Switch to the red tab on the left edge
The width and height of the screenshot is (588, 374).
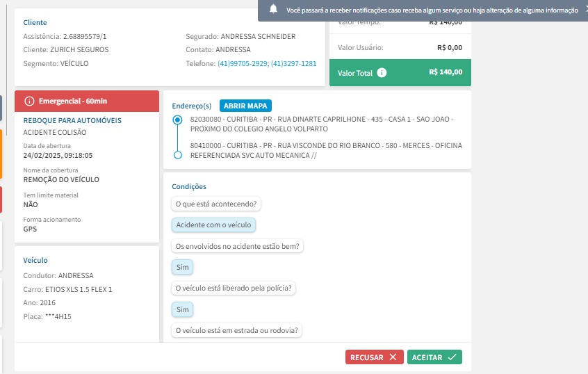[x=1, y=200]
